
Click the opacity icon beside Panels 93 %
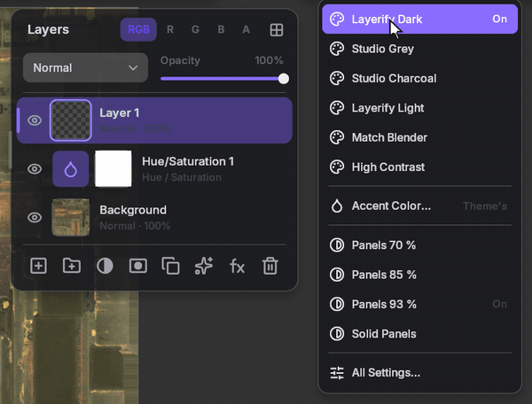337,304
